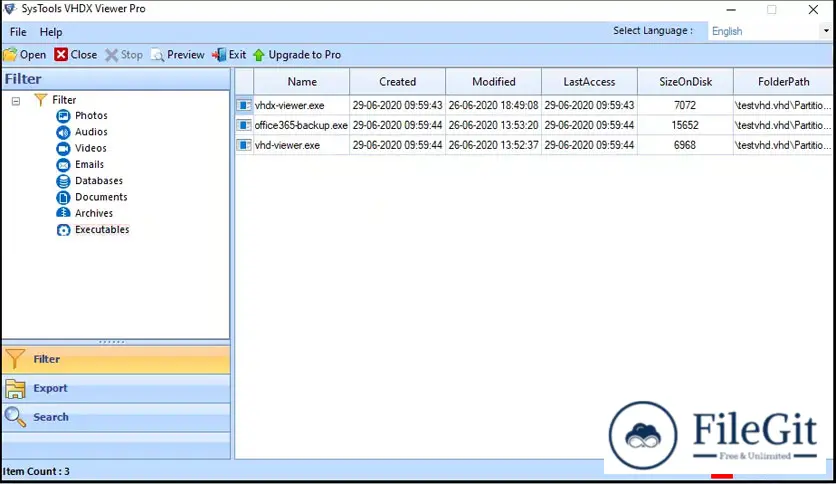This screenshot has height=484, width=836.
Task: Click the Close toolbar label
Action: [x=84, y=55]
